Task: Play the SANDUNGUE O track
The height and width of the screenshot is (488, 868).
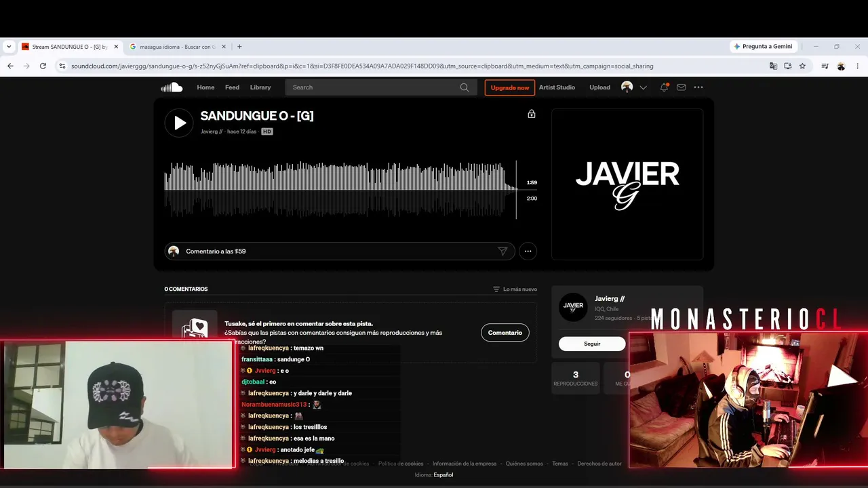Action: [x=179, y=123]
